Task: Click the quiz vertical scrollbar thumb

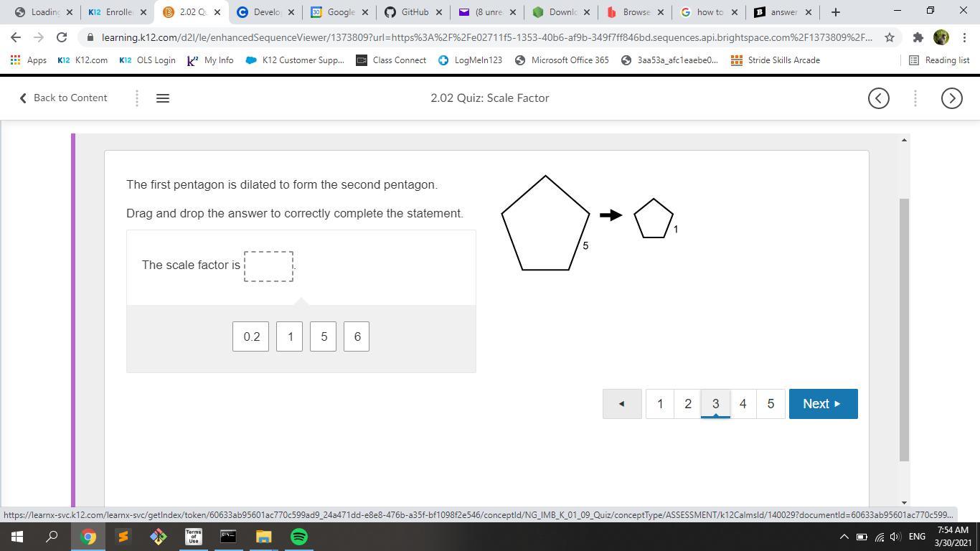Action: (x=904, y=330)
